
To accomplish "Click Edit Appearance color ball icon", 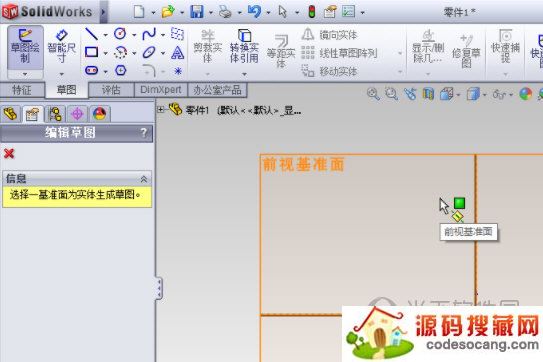I will tap(526, 94).
